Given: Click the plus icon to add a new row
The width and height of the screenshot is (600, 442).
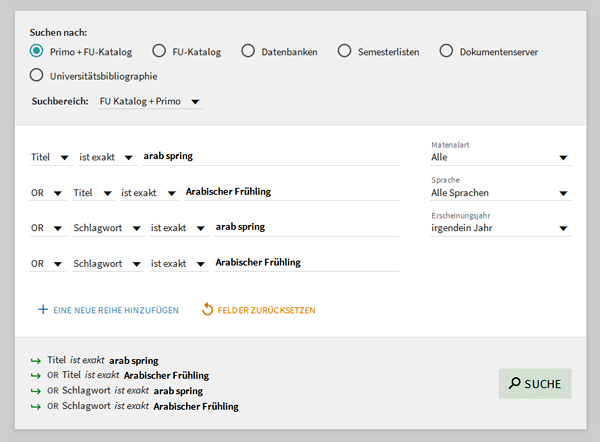Looking at the screenshot, I should click(x=43, y=310).
